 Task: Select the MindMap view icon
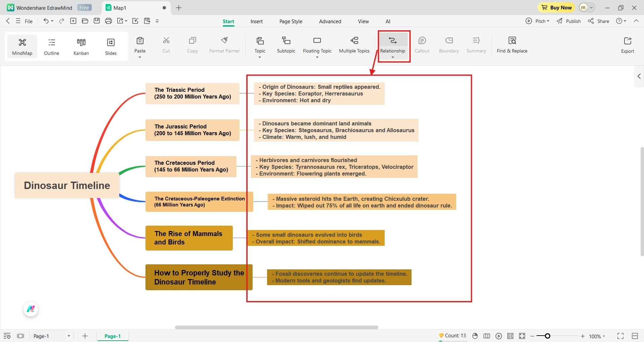point(22,46)
